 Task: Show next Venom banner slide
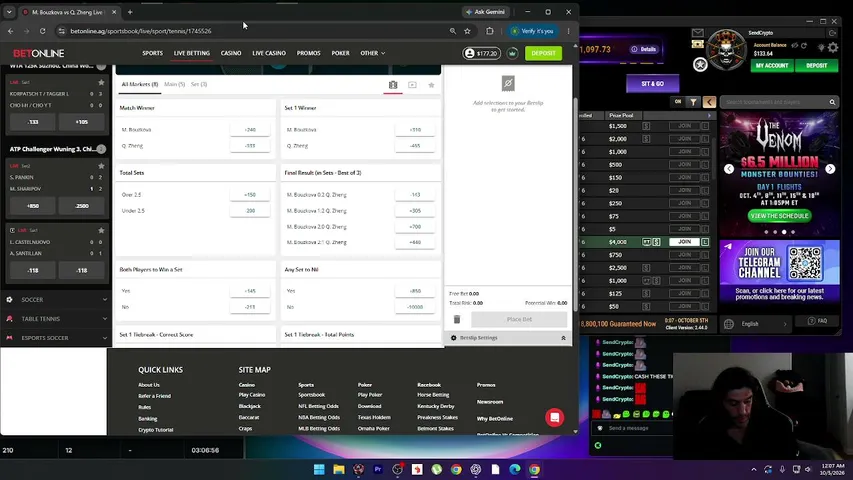(x=830, y=169)
